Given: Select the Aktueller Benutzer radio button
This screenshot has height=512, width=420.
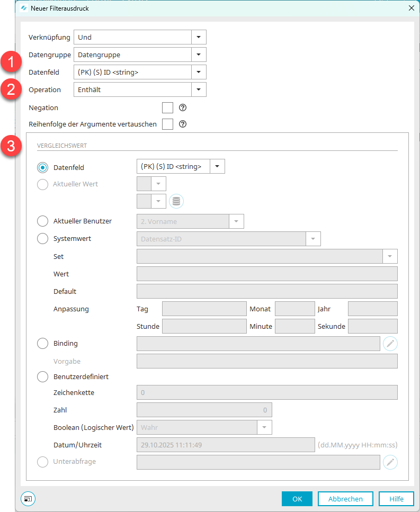Looking at the screenshot, I should tap(42, 221).
